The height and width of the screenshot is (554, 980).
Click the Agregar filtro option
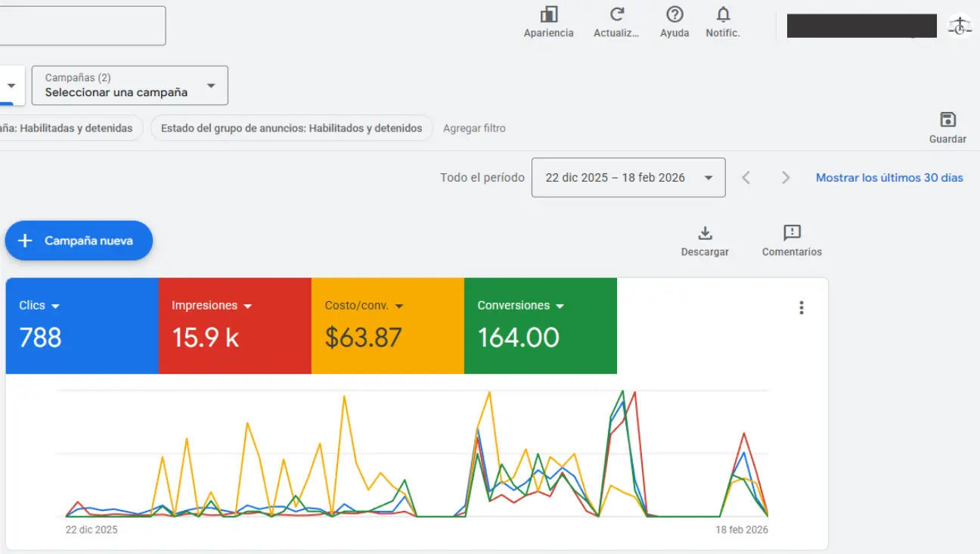pos(474,129)
